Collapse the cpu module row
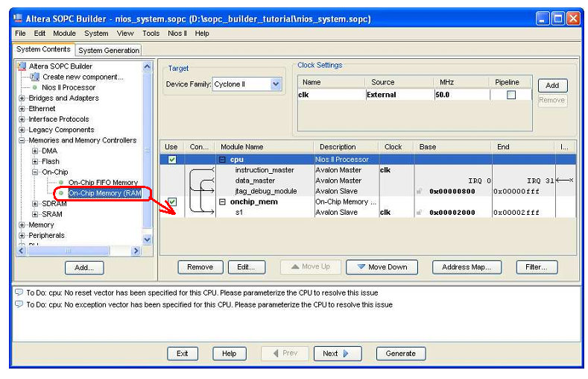Viewport: 588px width, 379px height. pyautogui.click(x=222, y=160)
